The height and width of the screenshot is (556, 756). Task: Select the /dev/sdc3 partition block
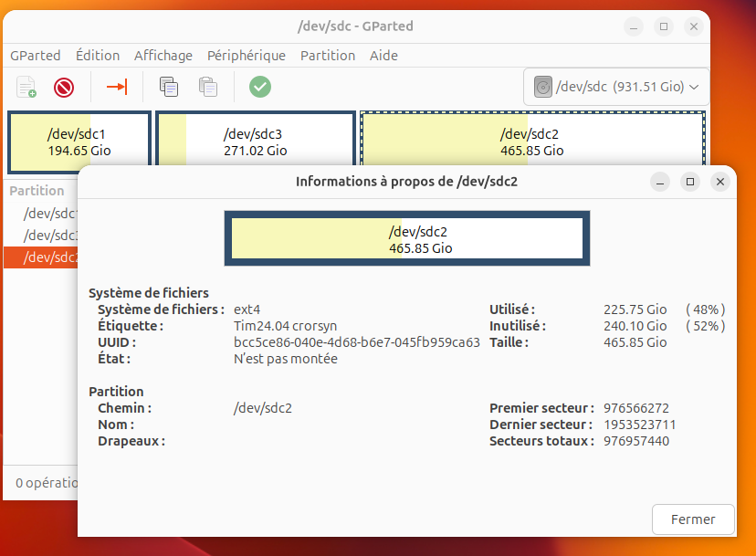tap(255, 142)
